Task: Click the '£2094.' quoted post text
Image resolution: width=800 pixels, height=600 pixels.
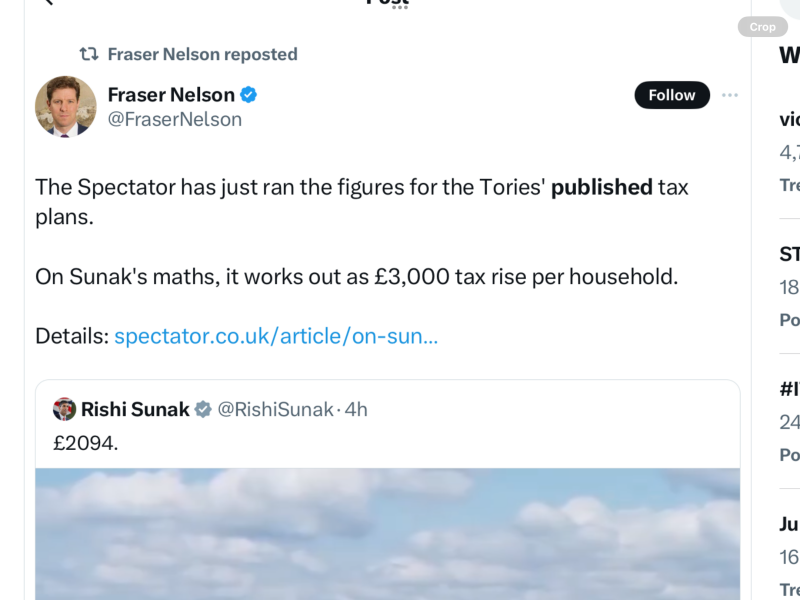Action: (x=86, y=441)
